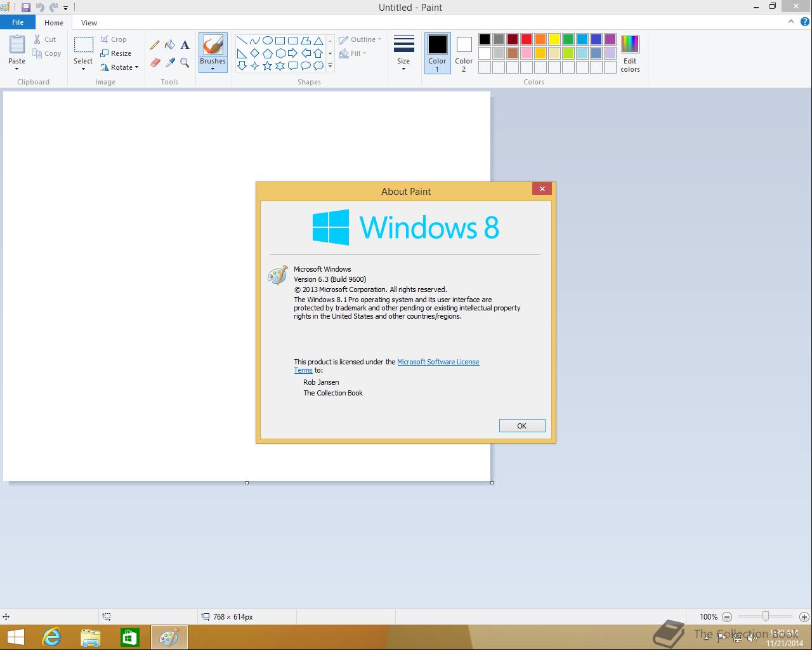Switch to the View tab
The width and height of the screenshot is (812, 650).
[x=89, y=23]
